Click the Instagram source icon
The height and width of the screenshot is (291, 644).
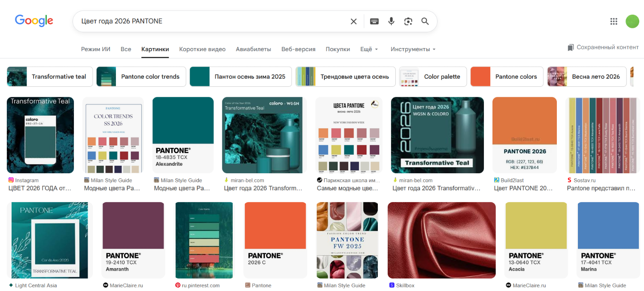point(11,180)
